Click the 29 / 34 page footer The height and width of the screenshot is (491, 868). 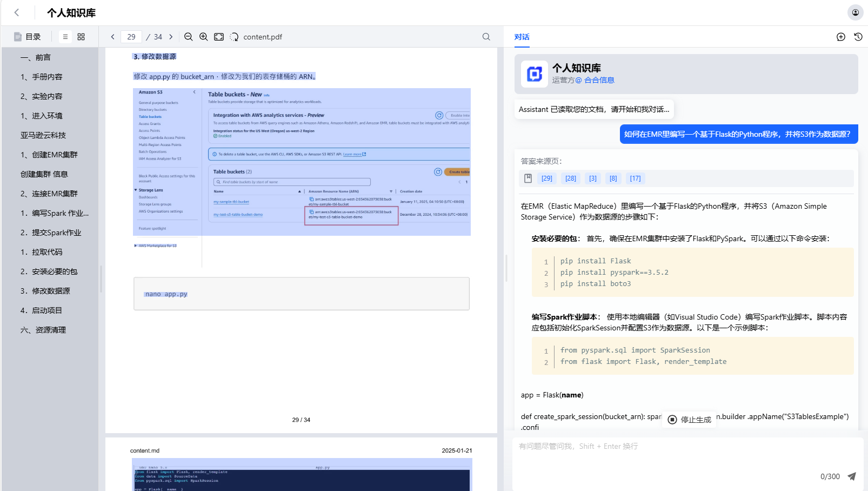pos(301,420)
